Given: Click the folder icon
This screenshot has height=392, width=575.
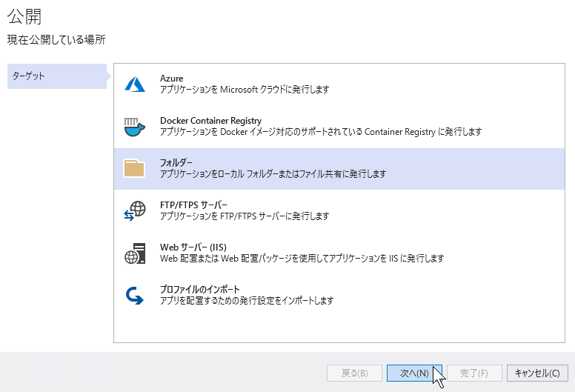Looking at the screenshot, I should (x=134, y=169).
